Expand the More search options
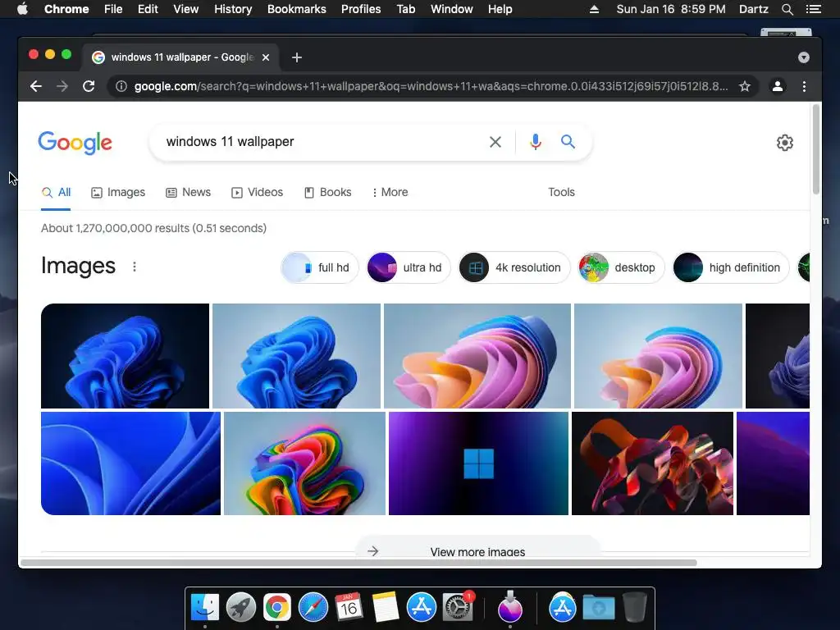 coord(390,192)
